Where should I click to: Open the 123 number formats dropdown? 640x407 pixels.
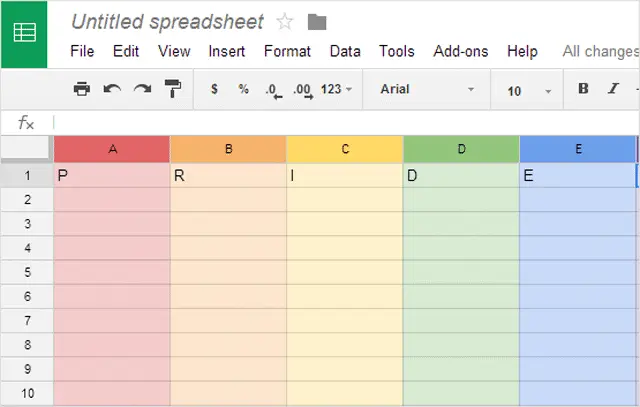[336, 90]
